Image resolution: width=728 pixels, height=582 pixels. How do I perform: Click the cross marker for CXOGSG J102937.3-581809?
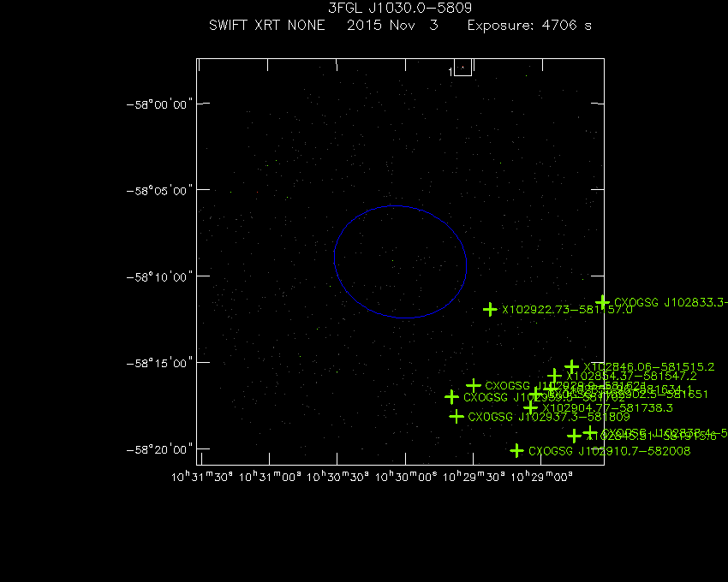[x=456, y=416]
